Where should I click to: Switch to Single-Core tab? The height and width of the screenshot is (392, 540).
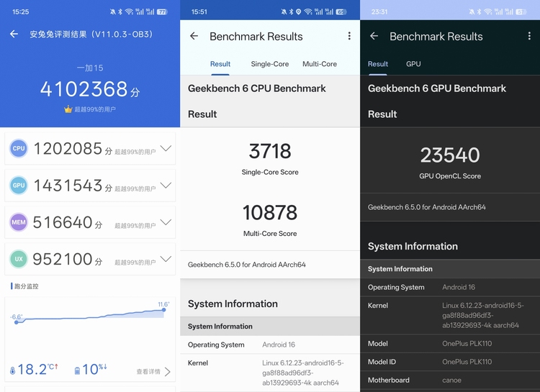(x=270, y=64)
